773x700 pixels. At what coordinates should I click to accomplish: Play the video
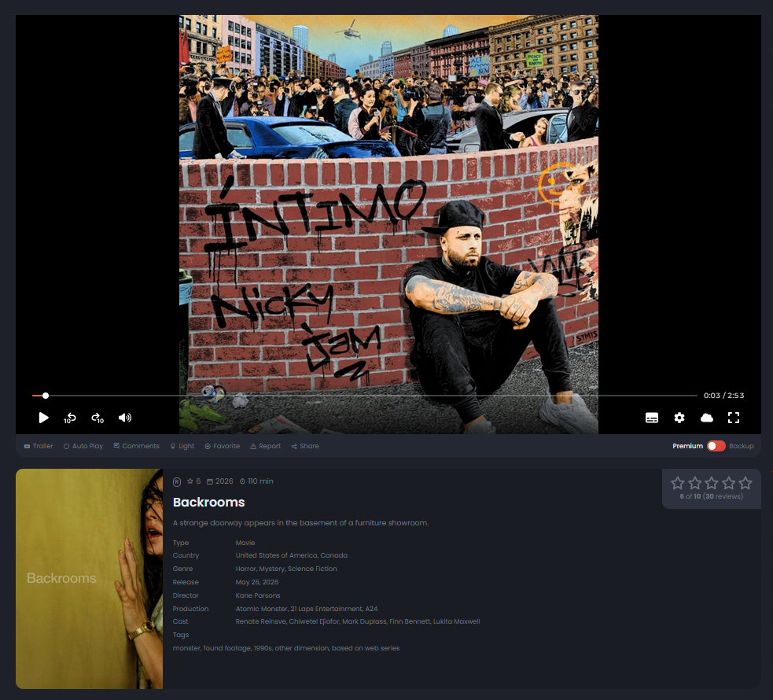[43, 418]
